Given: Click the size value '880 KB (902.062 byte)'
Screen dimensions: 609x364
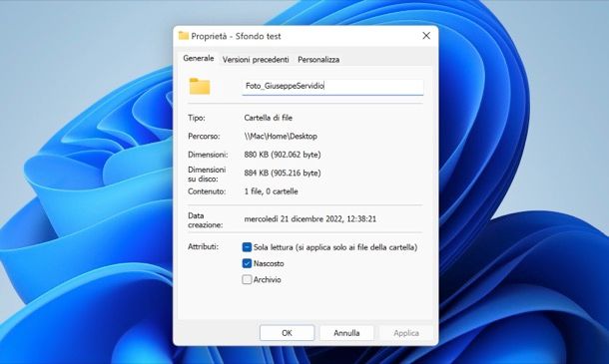Looking at the screenshot, I should coord(283,155).
